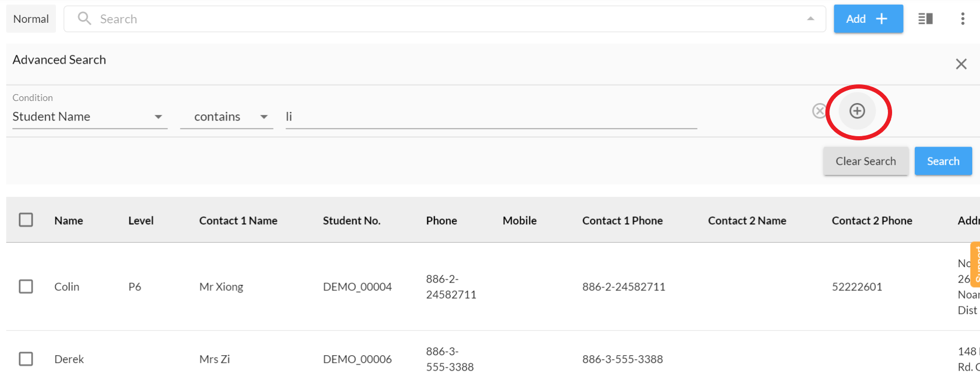Sort by the Level column header
Viewport: 980px width, 379px height.
(x=141, y=221)
